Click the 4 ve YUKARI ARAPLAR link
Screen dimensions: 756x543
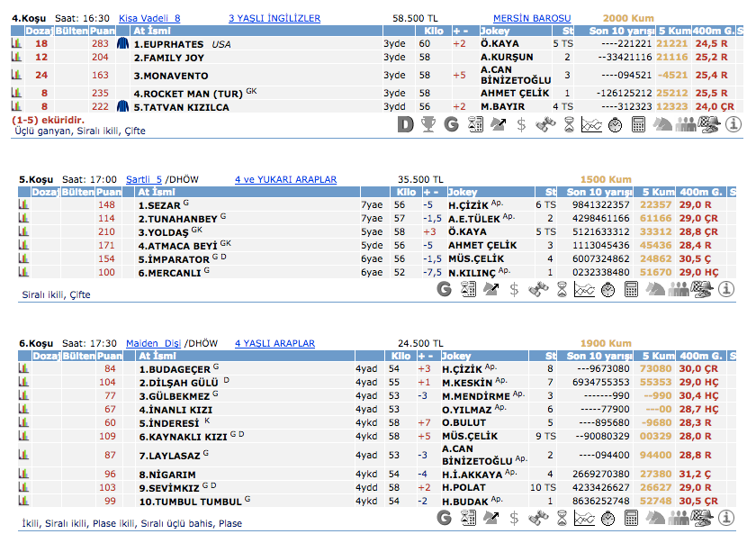pyautogui.click(x=285, y=179)
